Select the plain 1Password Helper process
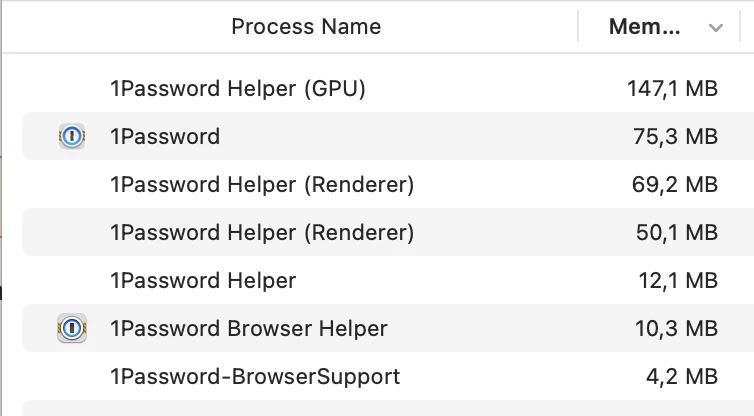Image resolution: width=754 pixels, height=416 pixels. (388, 280)
